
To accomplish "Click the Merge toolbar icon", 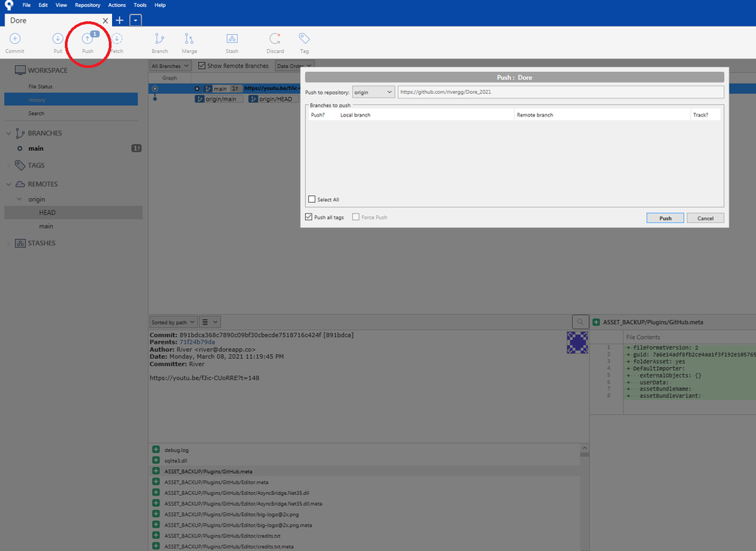I will pos(189,39).
